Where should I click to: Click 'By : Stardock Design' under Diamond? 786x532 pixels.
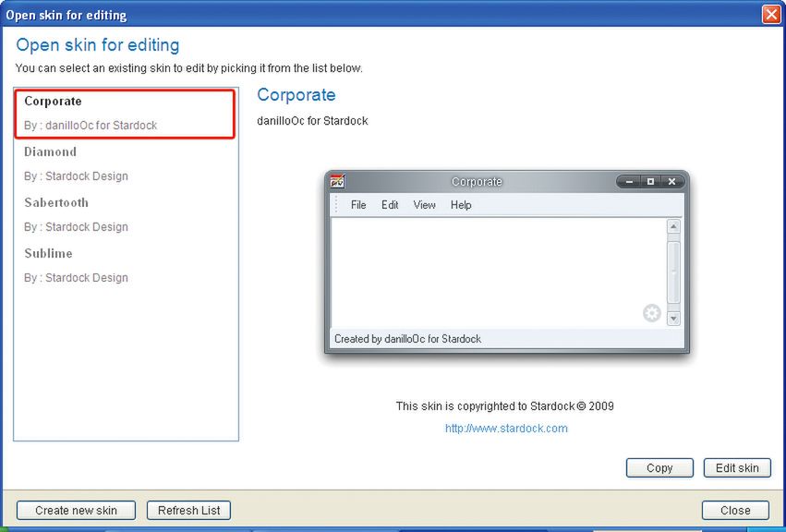click(x=76, y=176)
